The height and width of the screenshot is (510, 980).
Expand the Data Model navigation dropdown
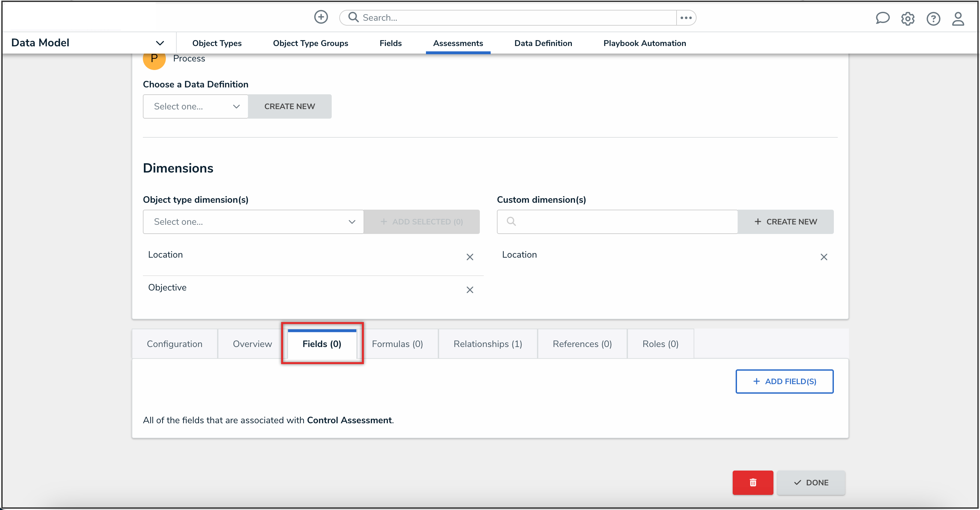(x=160, y=43)
